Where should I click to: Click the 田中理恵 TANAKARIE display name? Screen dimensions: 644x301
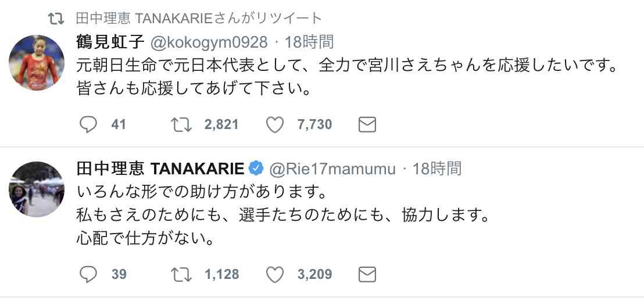(160, 169)
